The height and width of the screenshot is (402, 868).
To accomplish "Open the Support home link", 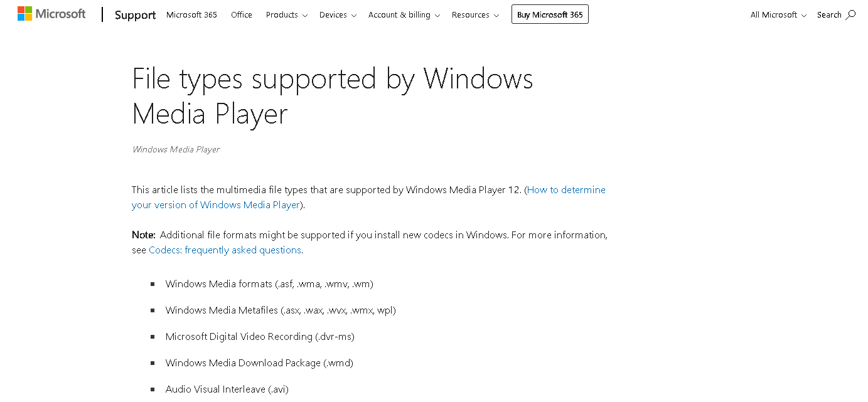I will click(135, 15).
